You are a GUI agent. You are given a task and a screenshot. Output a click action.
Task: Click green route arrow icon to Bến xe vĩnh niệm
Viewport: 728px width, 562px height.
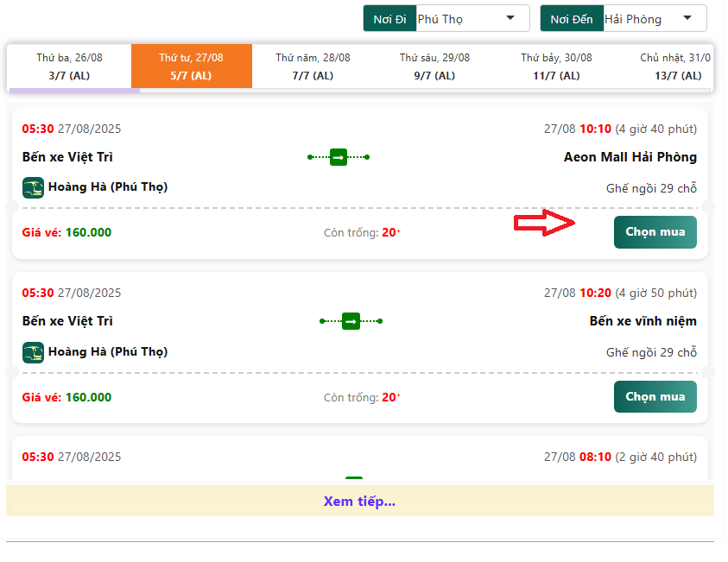point(351,321)
